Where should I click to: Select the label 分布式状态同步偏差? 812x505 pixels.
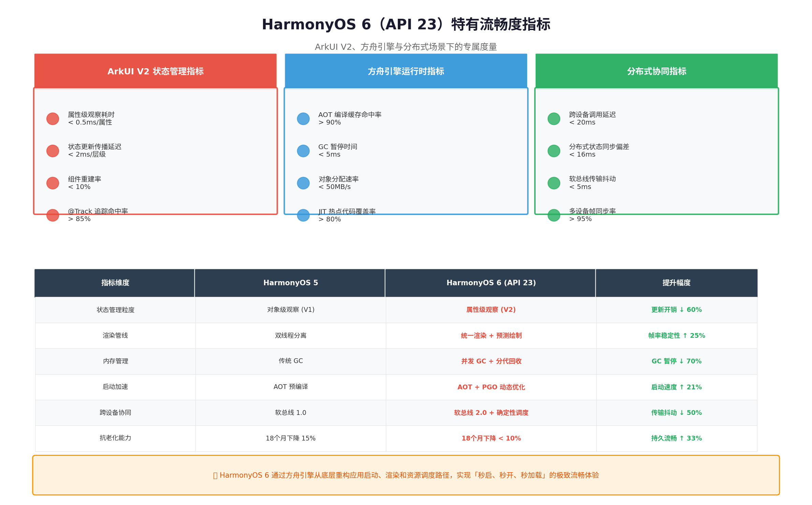coord(599,147)
